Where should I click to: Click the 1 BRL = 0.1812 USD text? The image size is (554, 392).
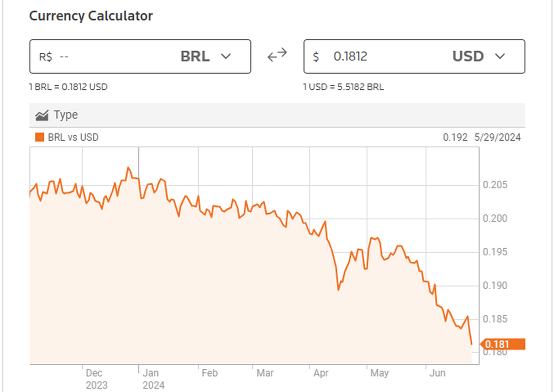(67, 87)
